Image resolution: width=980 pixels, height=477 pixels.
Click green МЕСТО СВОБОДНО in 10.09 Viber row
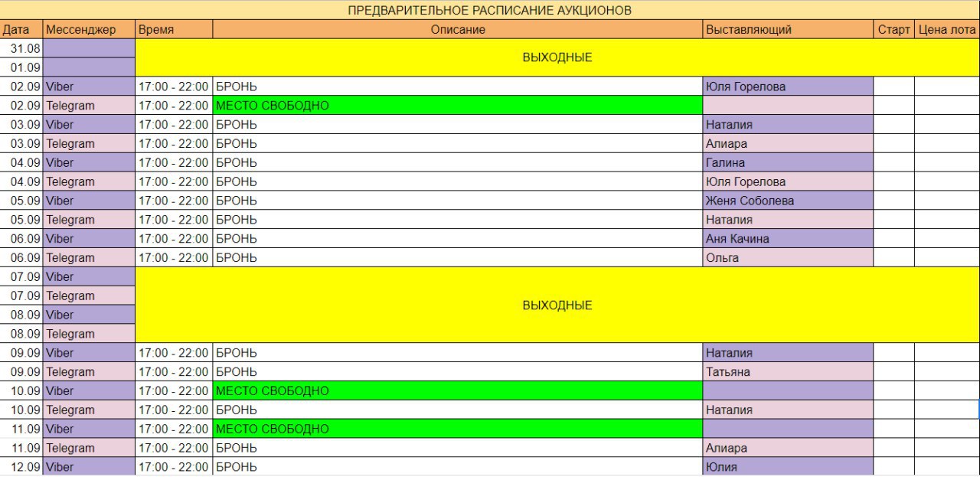(458, 390)
